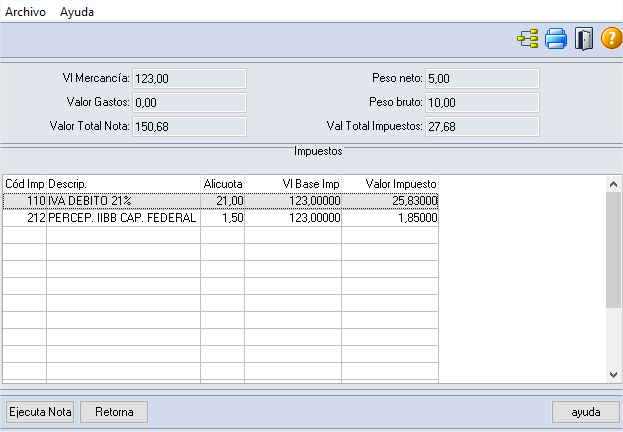Click the base 123,00000 in PERCEP. IIBB row
The image size is (623, 432).
(293, 218)
